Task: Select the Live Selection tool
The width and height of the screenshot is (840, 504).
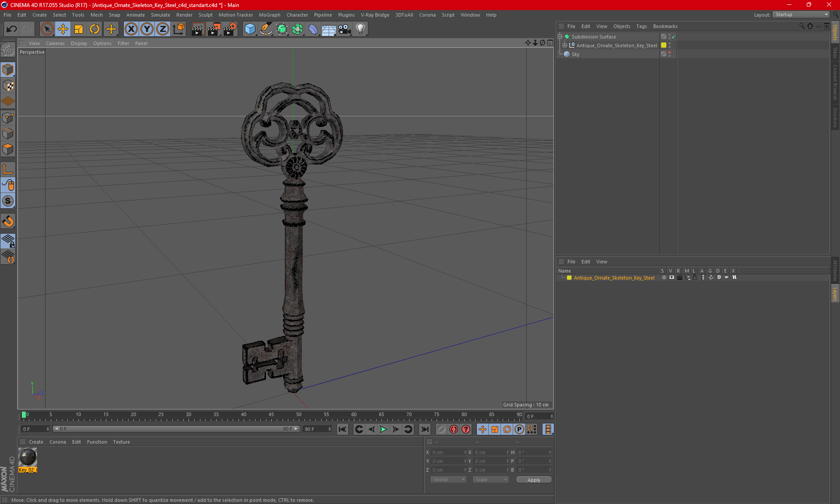Action: coord(47,29)
